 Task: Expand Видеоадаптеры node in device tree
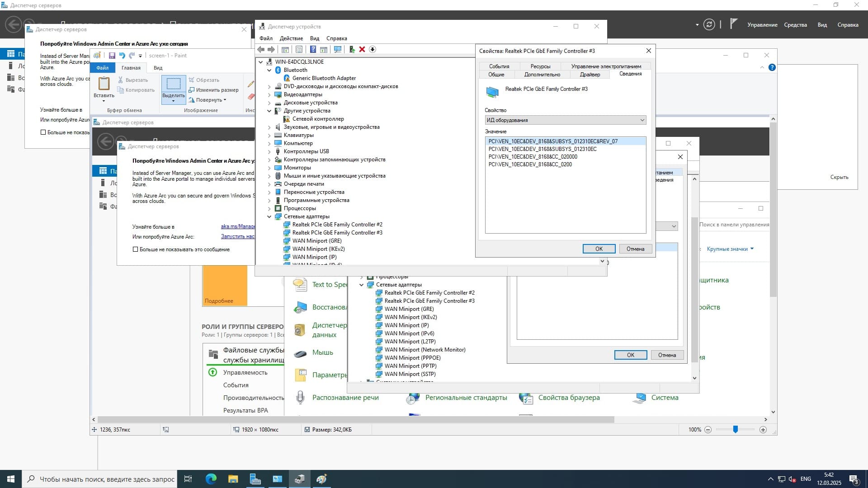[x=269, y=94]
